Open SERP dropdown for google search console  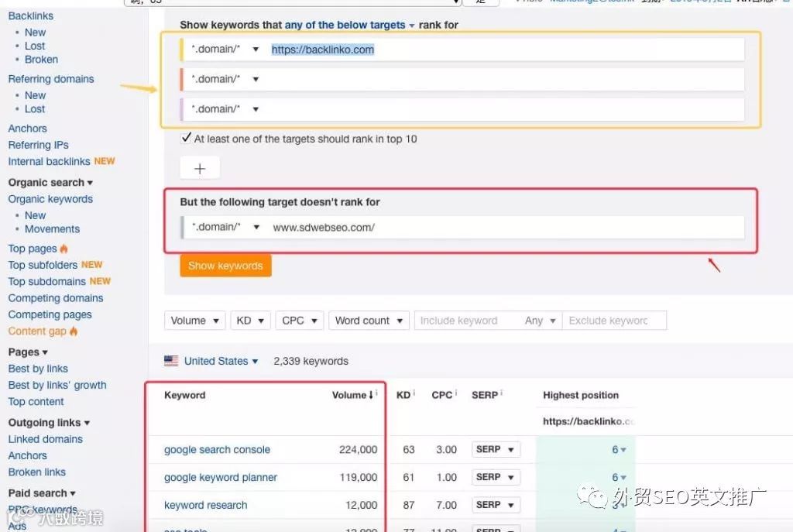(496, 450)
